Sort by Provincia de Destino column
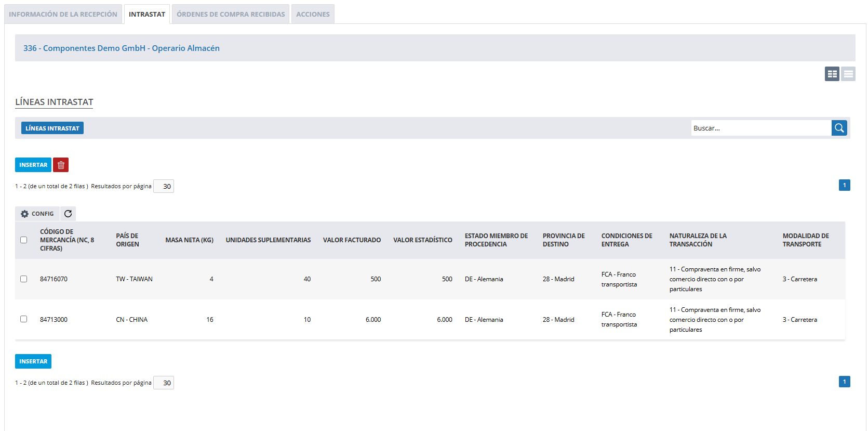 pos(564,240)
